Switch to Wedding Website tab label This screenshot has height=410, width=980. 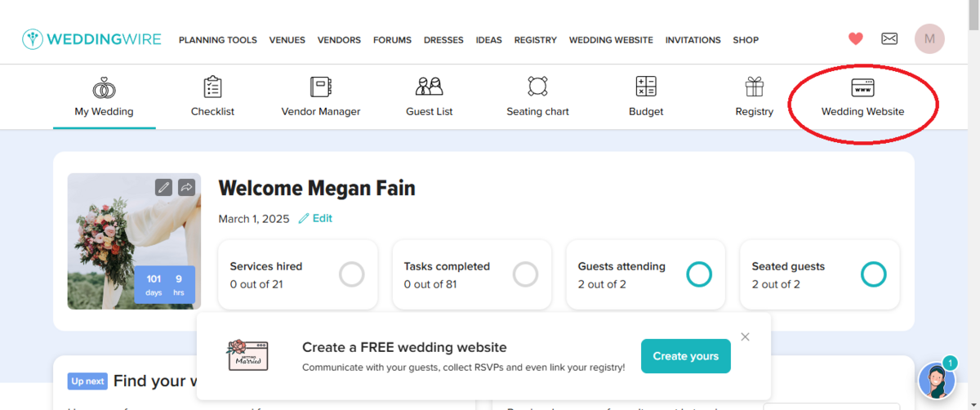862,112
